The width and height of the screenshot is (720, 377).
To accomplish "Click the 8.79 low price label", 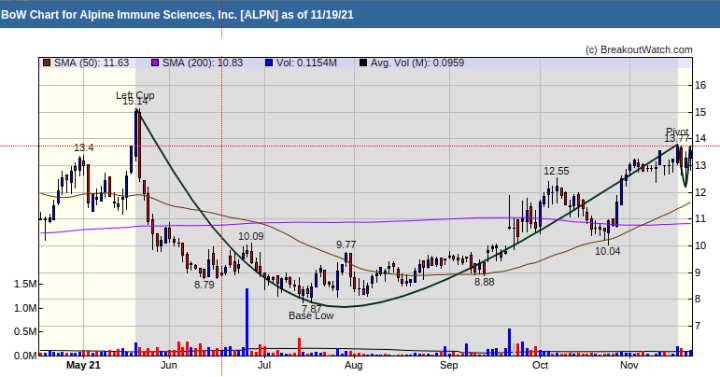I will (204, 285).
